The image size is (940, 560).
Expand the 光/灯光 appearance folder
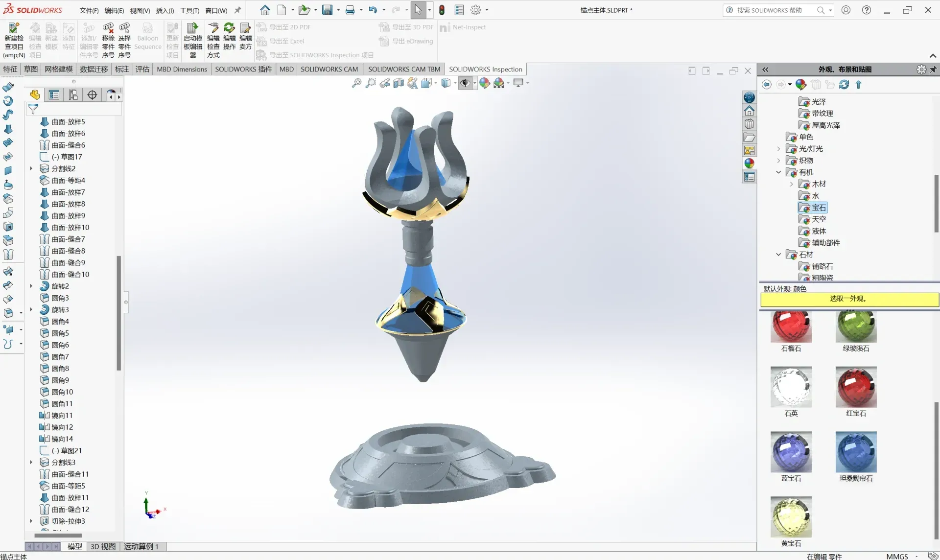[x=778, y=149]
